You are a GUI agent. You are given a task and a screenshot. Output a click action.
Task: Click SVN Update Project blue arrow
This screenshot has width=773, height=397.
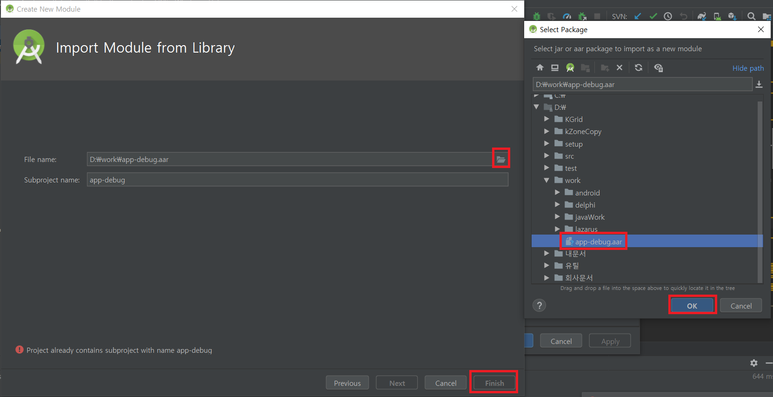[x=638, y=16]
